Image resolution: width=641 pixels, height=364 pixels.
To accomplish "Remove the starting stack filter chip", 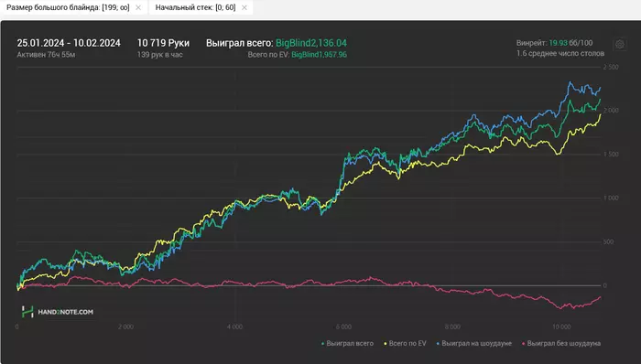I will pyautogui.click(x=244, y=7).
